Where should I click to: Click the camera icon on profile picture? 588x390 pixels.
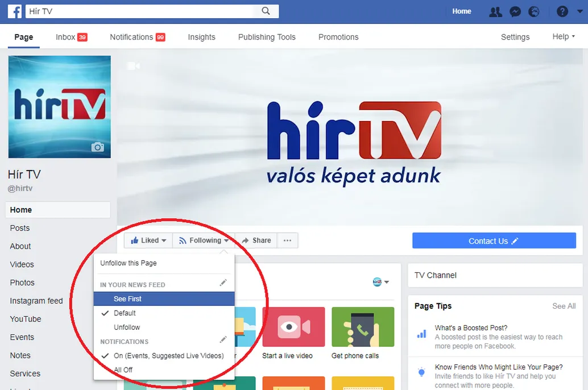pos(98,147)
